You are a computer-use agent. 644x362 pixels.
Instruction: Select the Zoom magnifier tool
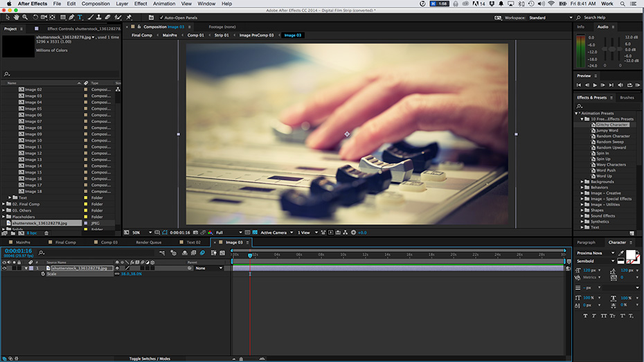25,17
